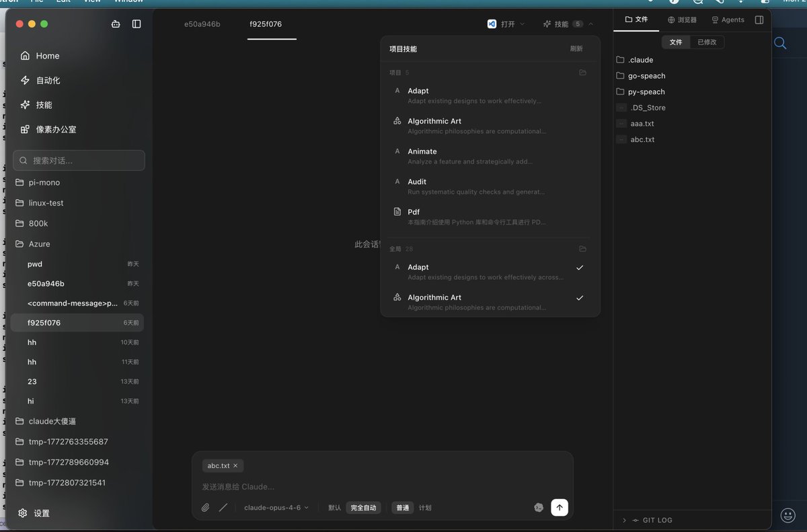Click the VS Code icon beside 打开
This screenshot has width=807, height=532.
(492, 24)
